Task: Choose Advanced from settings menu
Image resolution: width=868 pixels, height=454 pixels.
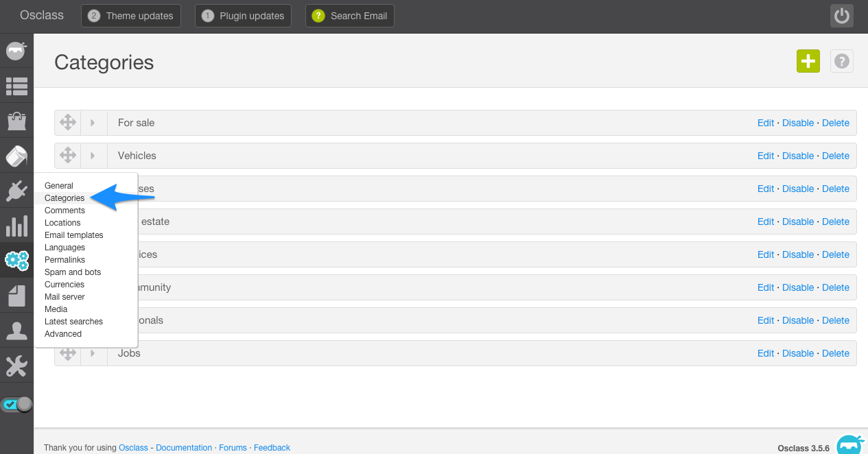Action: [63, 334]
